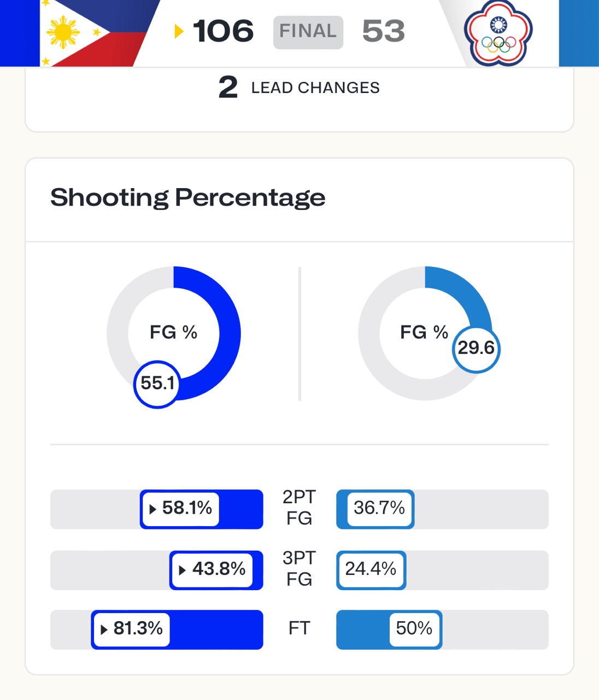Tap the 24.4% three-point FG value
599x700 pixels.
pos(371,569)
